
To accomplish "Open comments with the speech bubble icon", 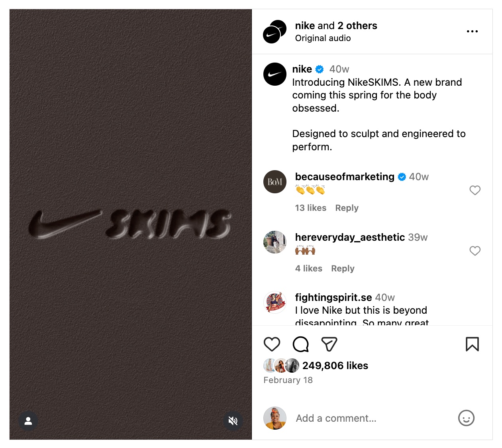I will click(x=300, y=344).
